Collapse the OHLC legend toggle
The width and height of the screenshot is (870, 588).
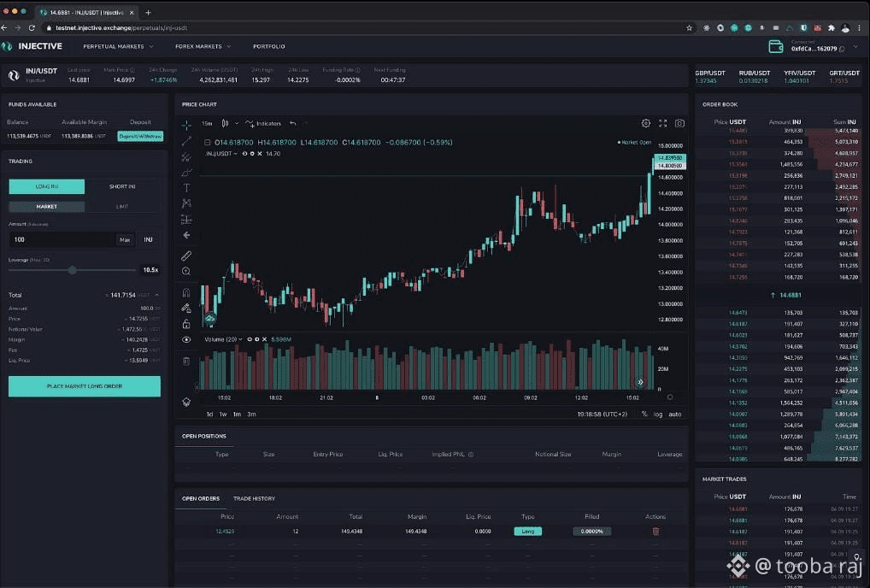[207, 143]
